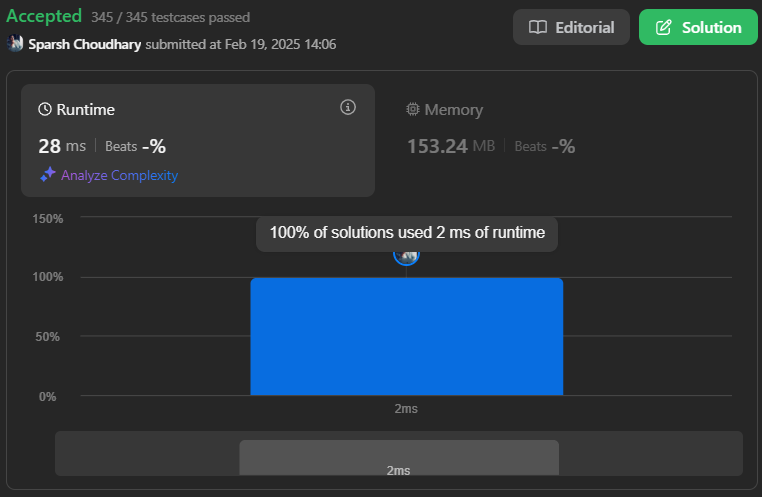Click the runtime distribution tooltip text
This screenshot has width=762, height=497.
(x=406, y=233)
